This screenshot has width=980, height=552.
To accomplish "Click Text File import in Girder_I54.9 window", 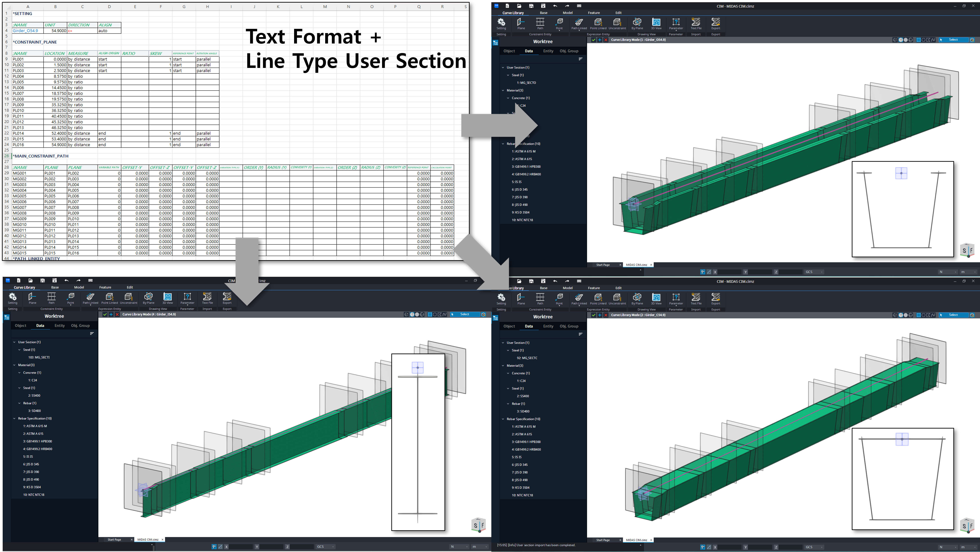I will tap(207, 298).
